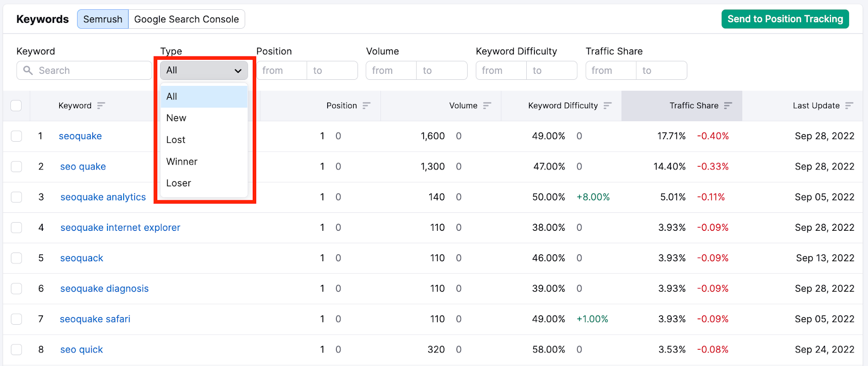Click Position from field

[282, 70]
